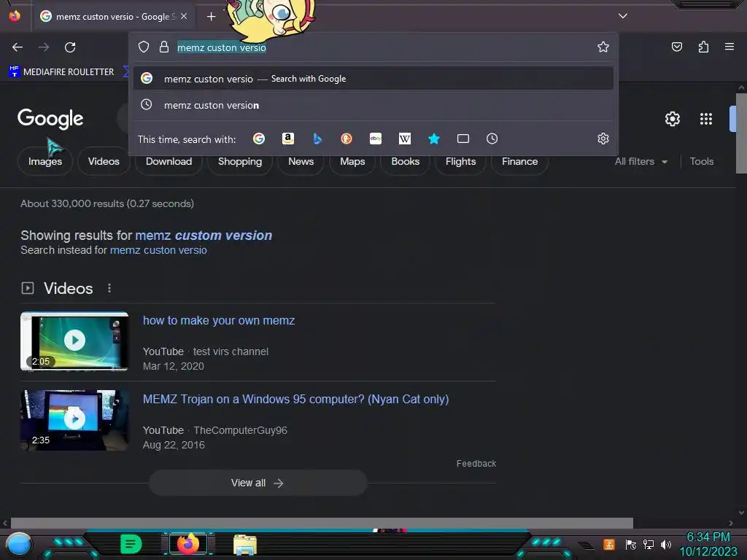Switch to the News filter tab
The width and height of the screenshot is (747, 560).
(301, 161)
